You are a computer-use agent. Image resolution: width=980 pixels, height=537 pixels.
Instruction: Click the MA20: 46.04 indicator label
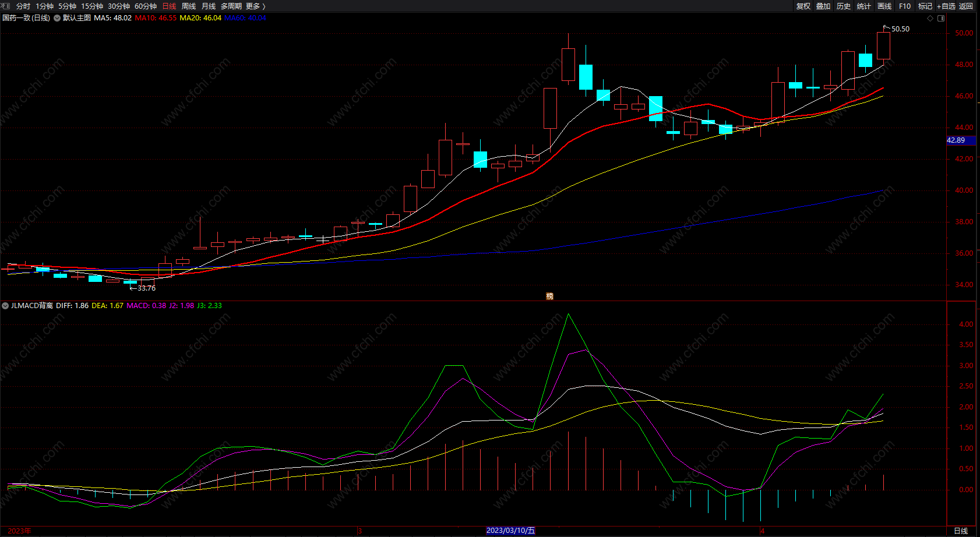pos(200,18)
